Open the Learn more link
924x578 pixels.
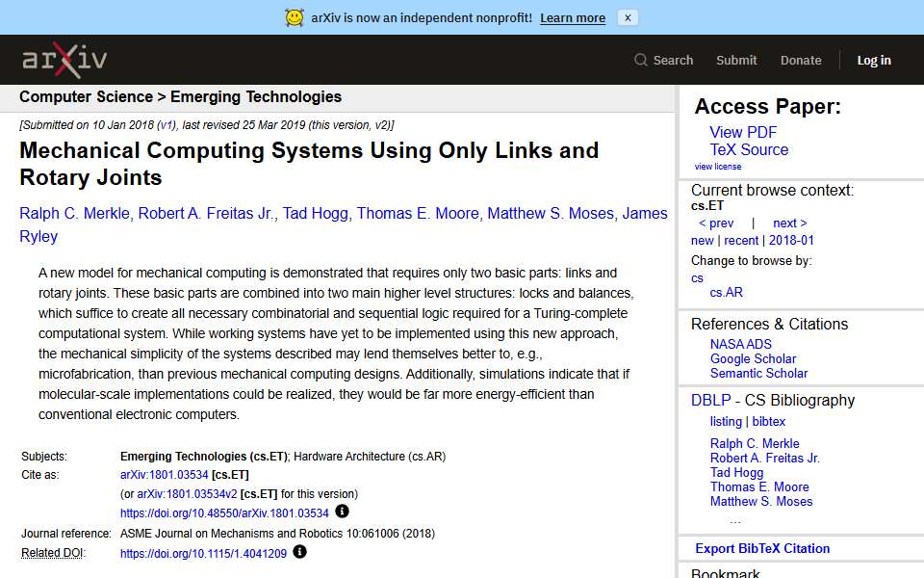[572, 17]
